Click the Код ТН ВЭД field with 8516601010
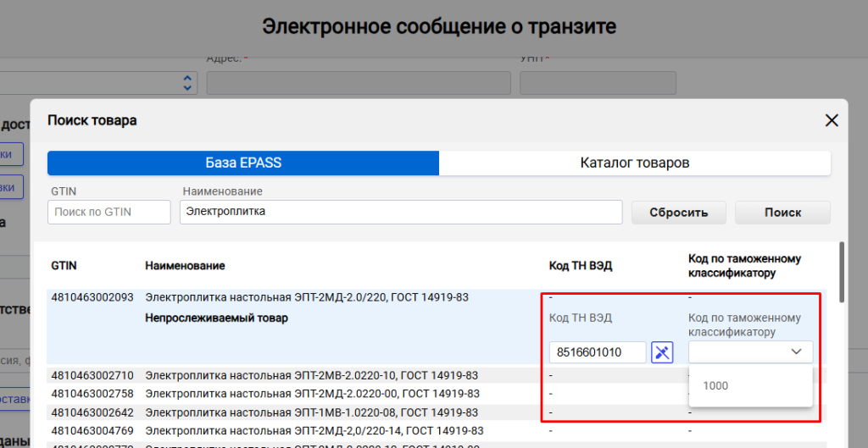Viewport: 868px width, 448px height. [598, 352]
